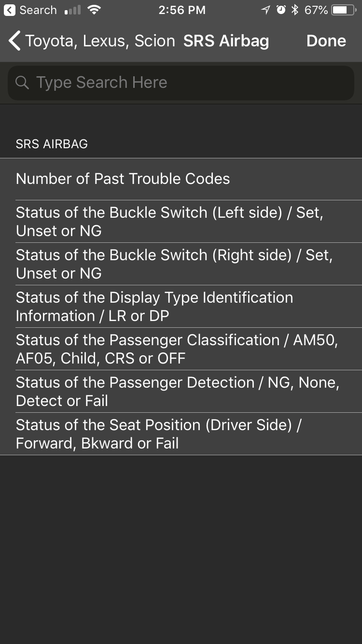
Task: Tap the Wi-Fi status icon
Action: [x=94, y=10]
